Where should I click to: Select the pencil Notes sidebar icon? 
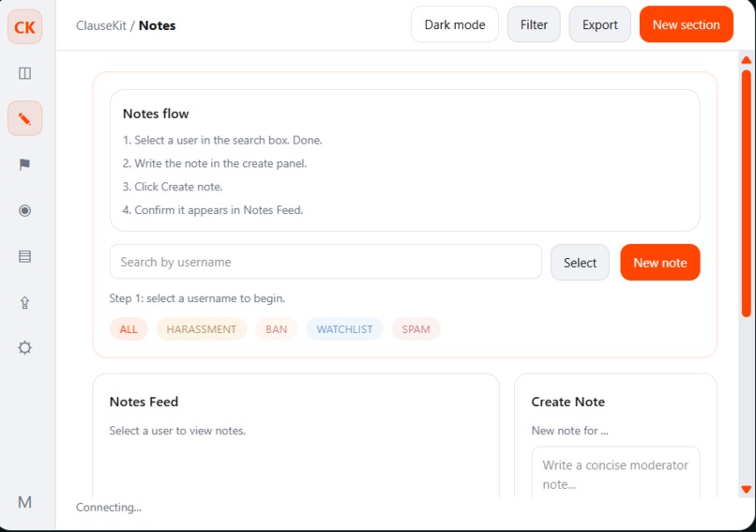pos(24,118)
